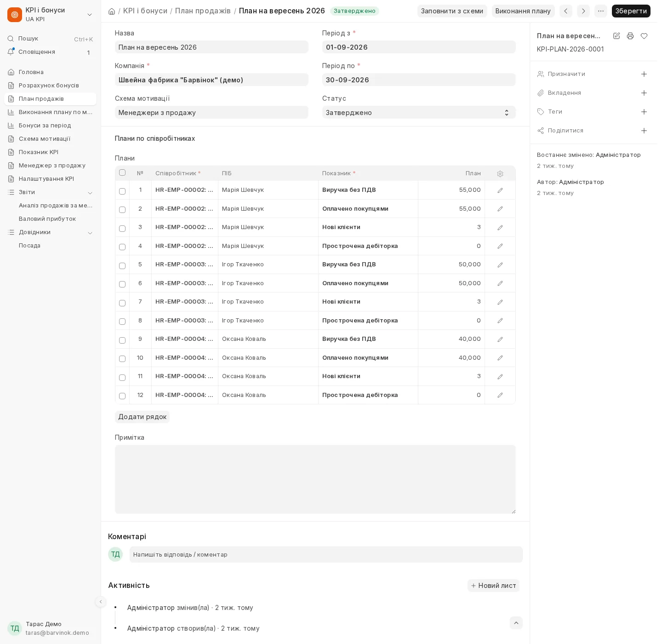Share via plus next to Поділитися
The width and height of the screenshot is (662, 644).
644,131
